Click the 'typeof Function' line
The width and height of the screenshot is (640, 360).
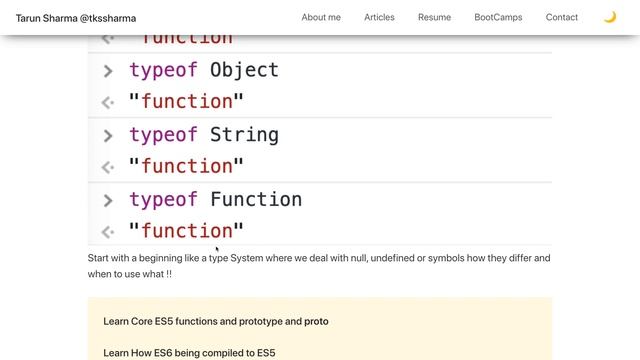point(216,200)
